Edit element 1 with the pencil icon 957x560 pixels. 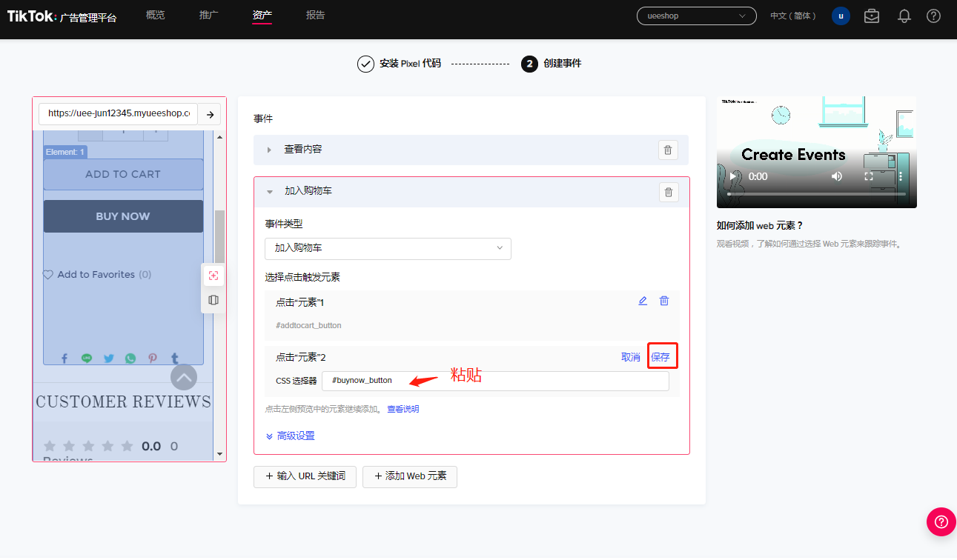click(643, 301)
